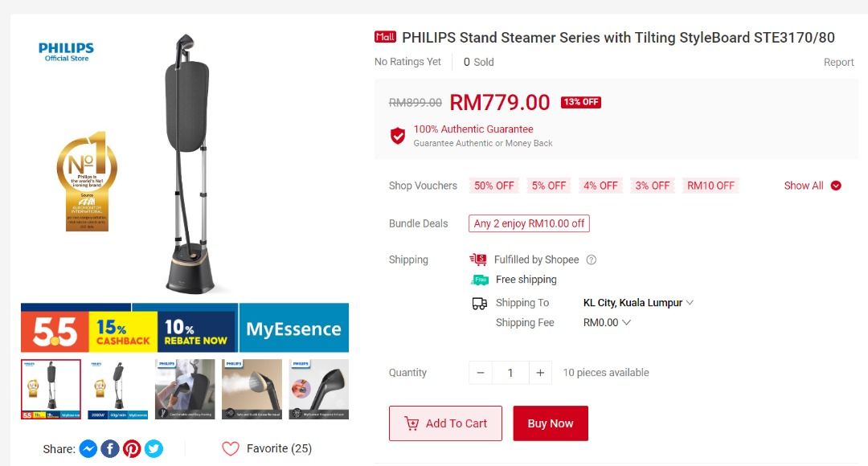Share product on Facebook
The width and height of the screenshot is (868, 466).
(x=110, y=449)
